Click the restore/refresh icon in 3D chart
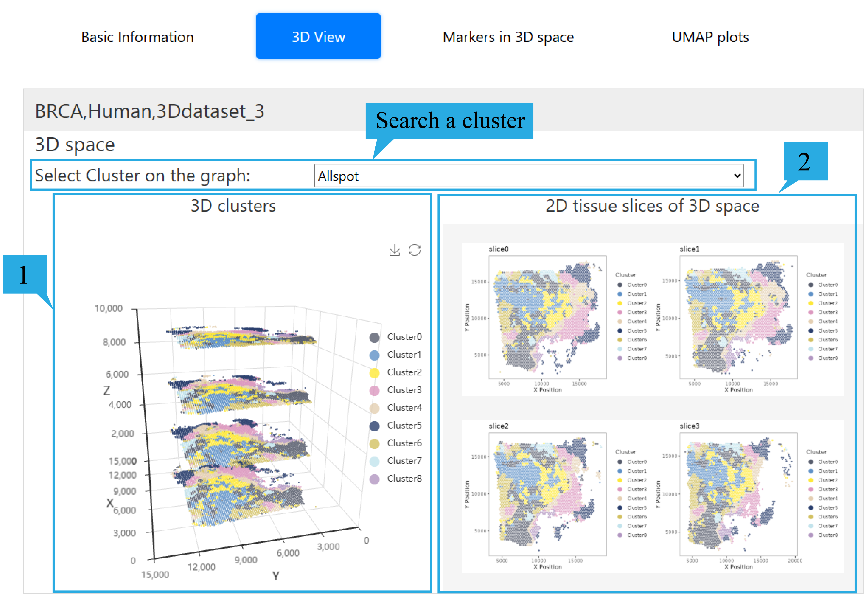The image size is (868, 599). pyautogui.click(x=414, y=250)
